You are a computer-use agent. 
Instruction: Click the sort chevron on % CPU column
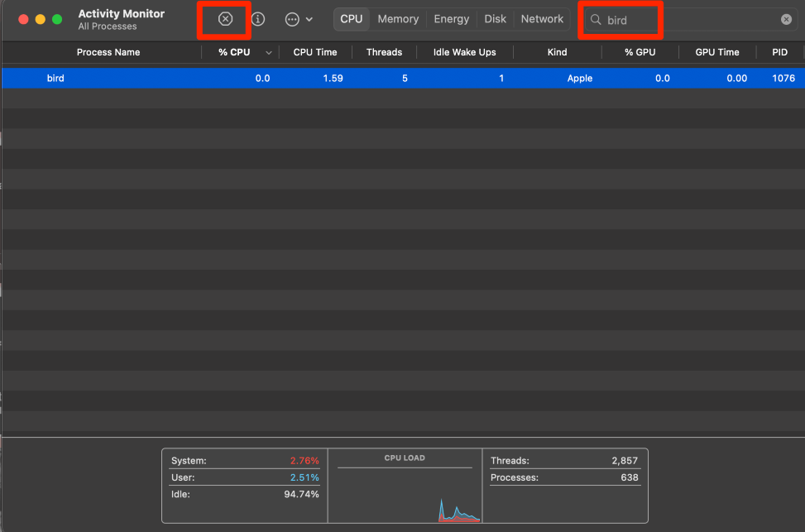pos(268,51)
